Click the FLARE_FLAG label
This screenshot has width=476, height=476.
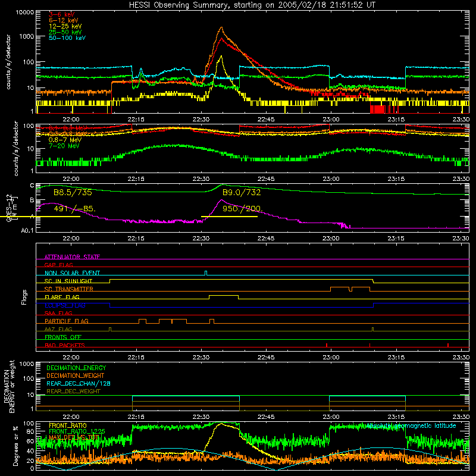click(62, 297)
